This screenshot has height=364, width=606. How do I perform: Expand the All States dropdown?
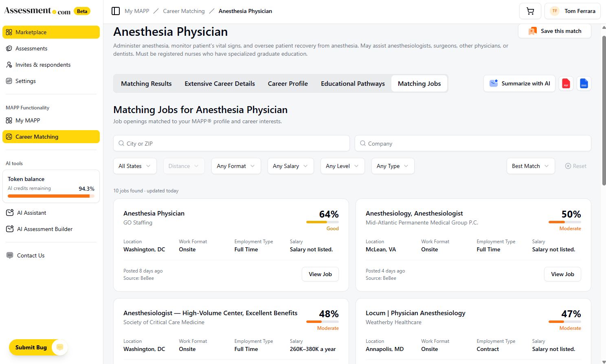tap(135, 166)
